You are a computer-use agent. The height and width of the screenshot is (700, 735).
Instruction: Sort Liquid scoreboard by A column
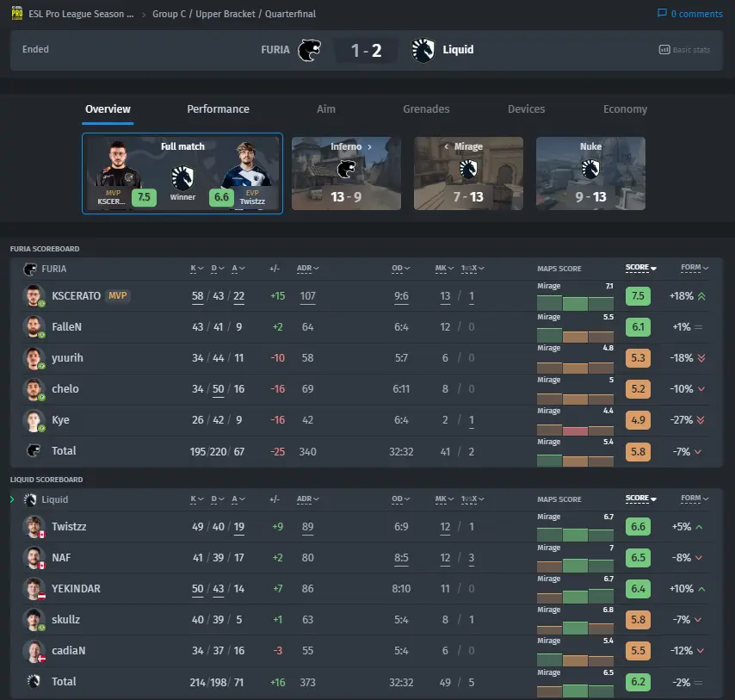238,499
